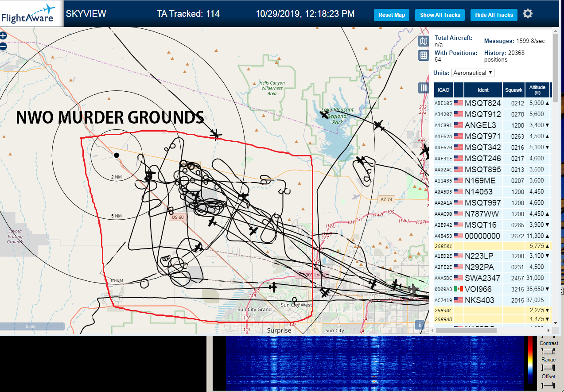The image size is (564, 392).
Task: Click the Reset Map button
Action: (392, 15)
